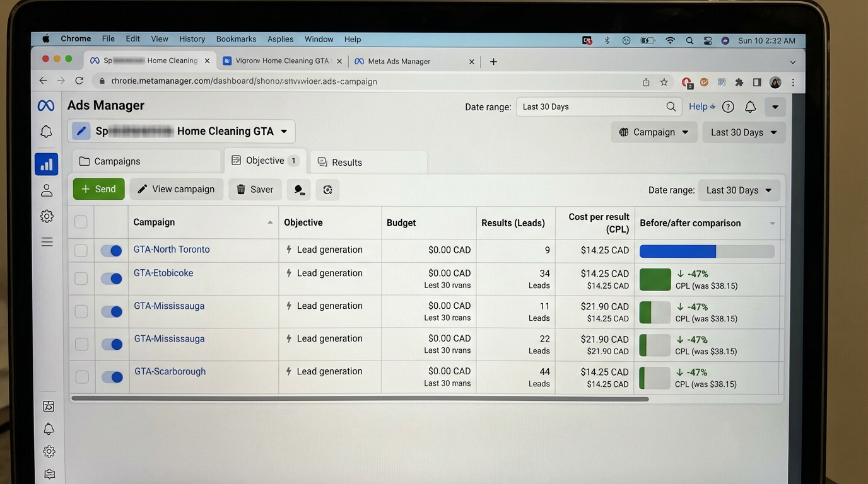
Task: Click the GTA-Scarborough comparison bar
Action: (655, 378)
